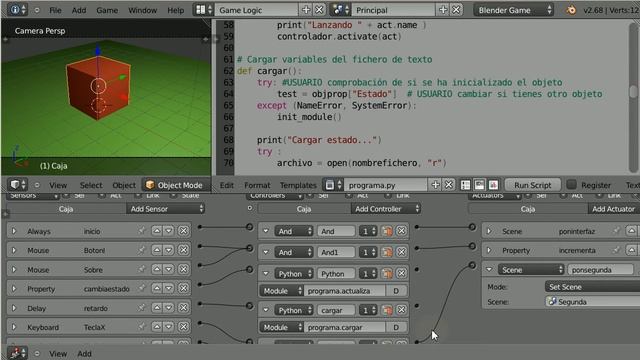Delete the Keyboard TeclaX sensor
The image size is (640, 360).
(x=183, y=327)
